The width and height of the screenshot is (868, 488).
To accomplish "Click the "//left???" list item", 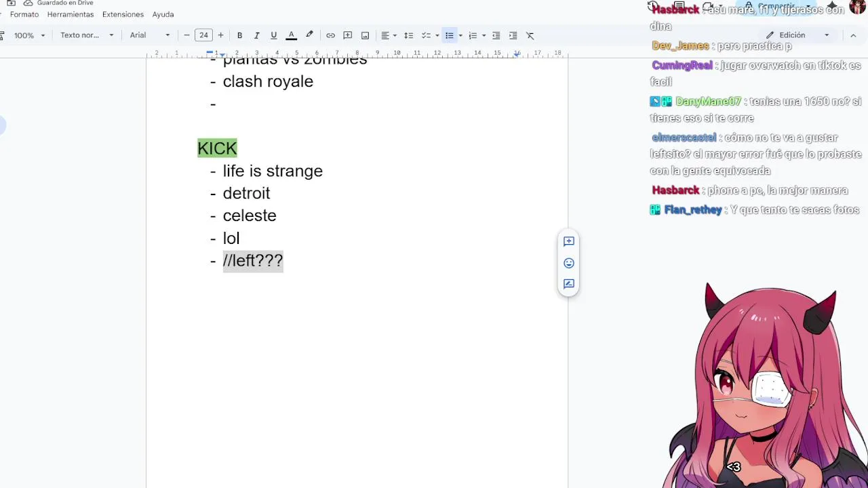I will [x=253, y=261].
